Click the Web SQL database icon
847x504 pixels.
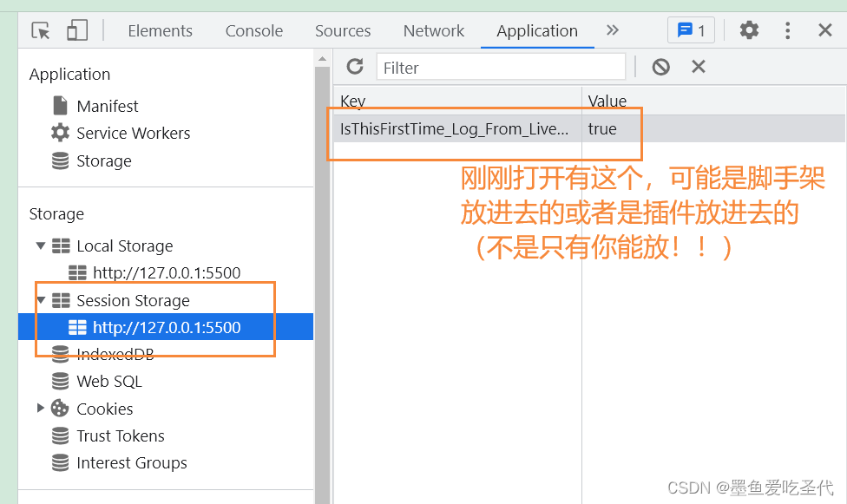pyautogui.click(x=61, y=381)
